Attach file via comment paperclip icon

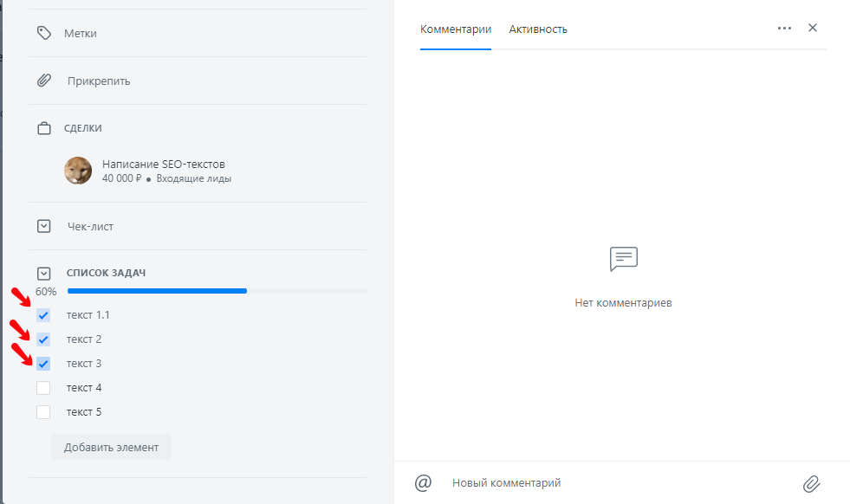point(812,483)
